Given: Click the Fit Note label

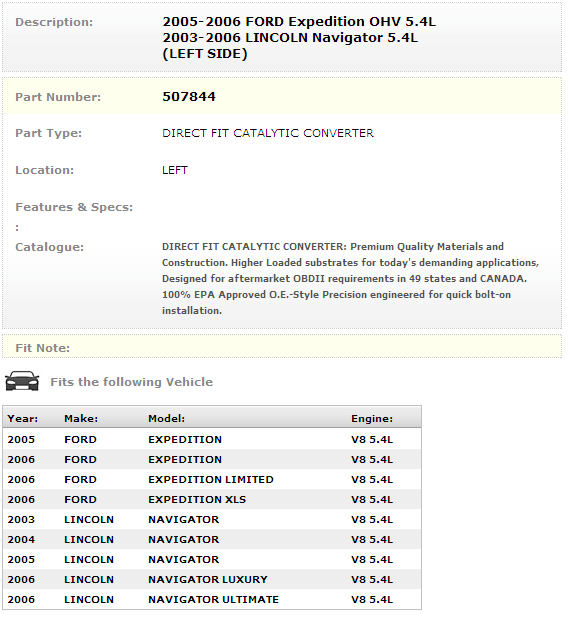Looking at the screenshot, I should pos(43,348).
